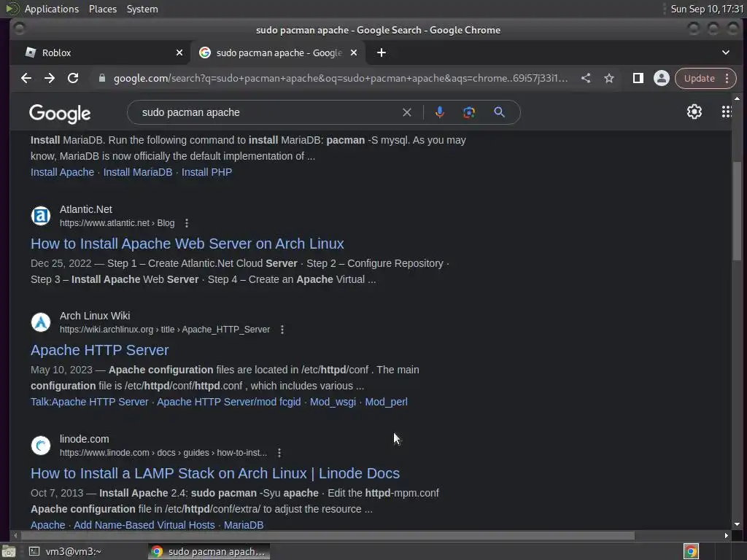Open Arch Linux Wiki result favicon

pyautogui.click(x=41, y=322)
